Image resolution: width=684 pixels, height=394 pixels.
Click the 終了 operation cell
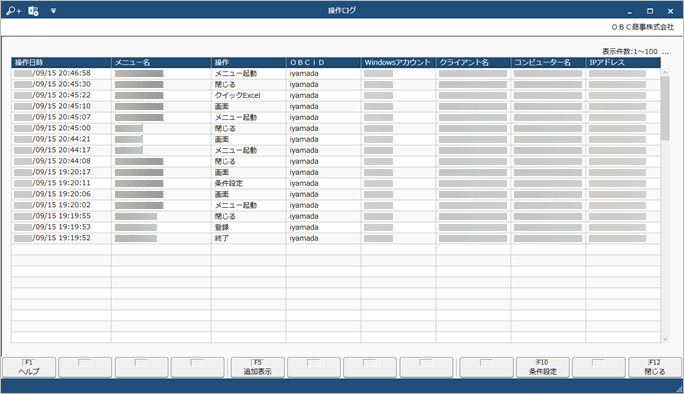249,238
